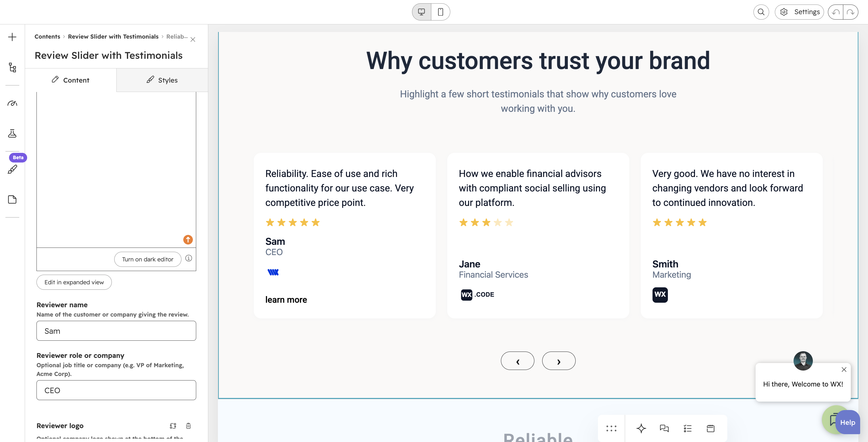Open the Styles tab
Image resolution: width=868 pixels, height=442 pixels.
pyautogui.click(x=162, y=80)
